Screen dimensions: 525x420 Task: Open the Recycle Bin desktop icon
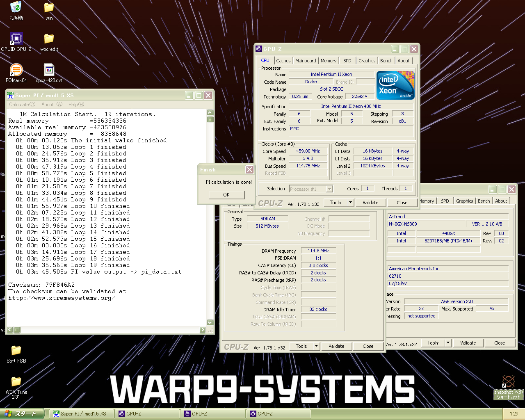(16, 8)
